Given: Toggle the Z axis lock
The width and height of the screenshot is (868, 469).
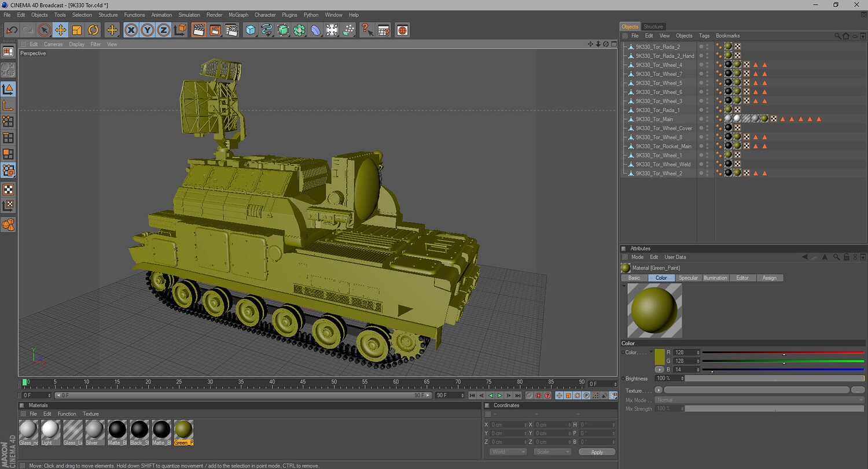Looking at the screenshot, I should point(164,30).
